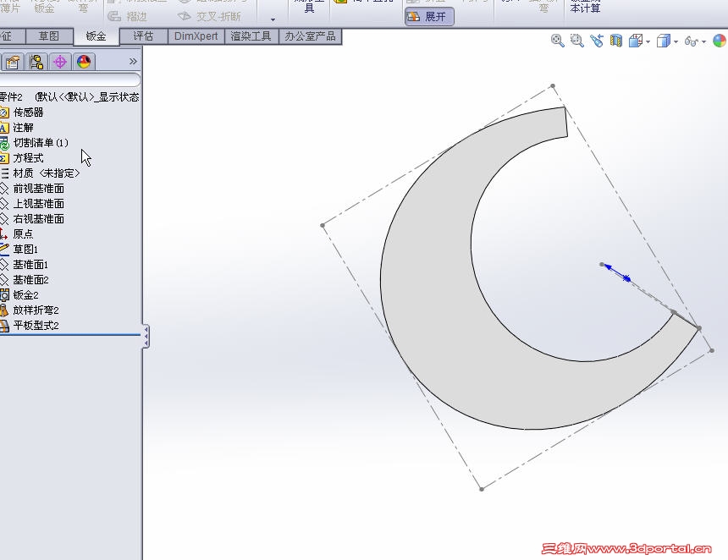Screen dimensions: 728x560
Task: Select 基准面1 in the feature tree
Action: (x=30, y=265)
